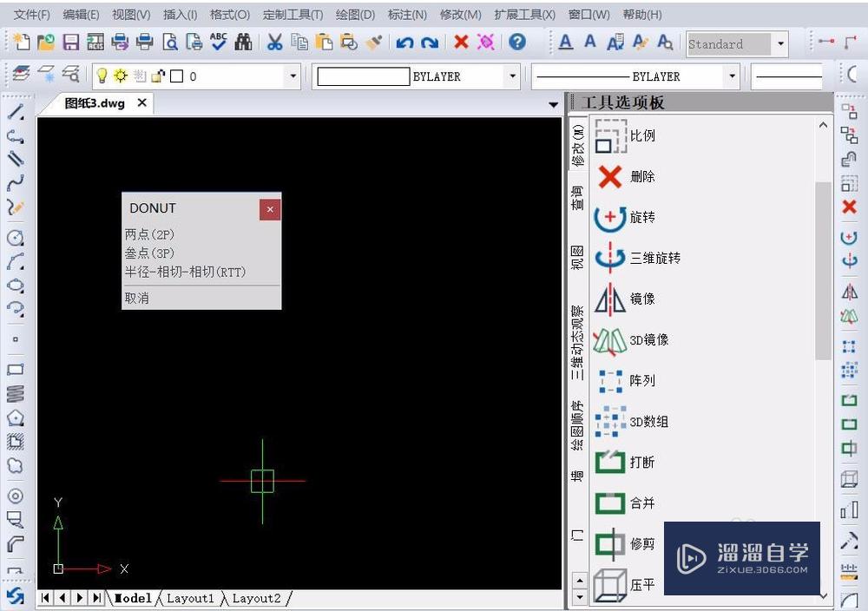Image resolution: width=868 pixels, height=611 pixels.
Task: Open the 三维动态观察 palette tab
Action: 577,343
